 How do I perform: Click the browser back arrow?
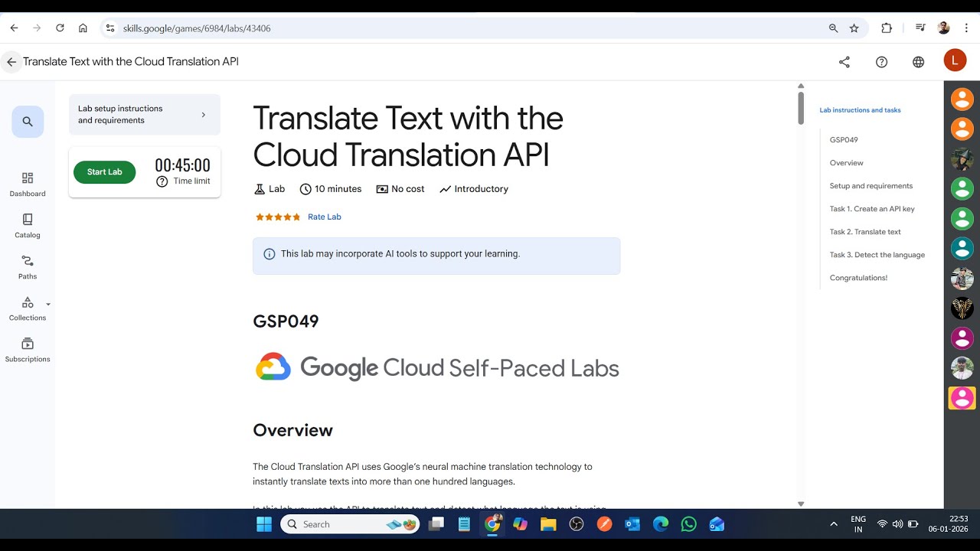tap(14, 28)
